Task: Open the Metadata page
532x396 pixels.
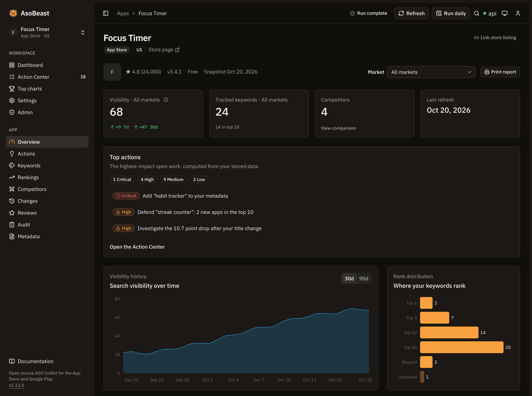Action: [x=47, y=236]
